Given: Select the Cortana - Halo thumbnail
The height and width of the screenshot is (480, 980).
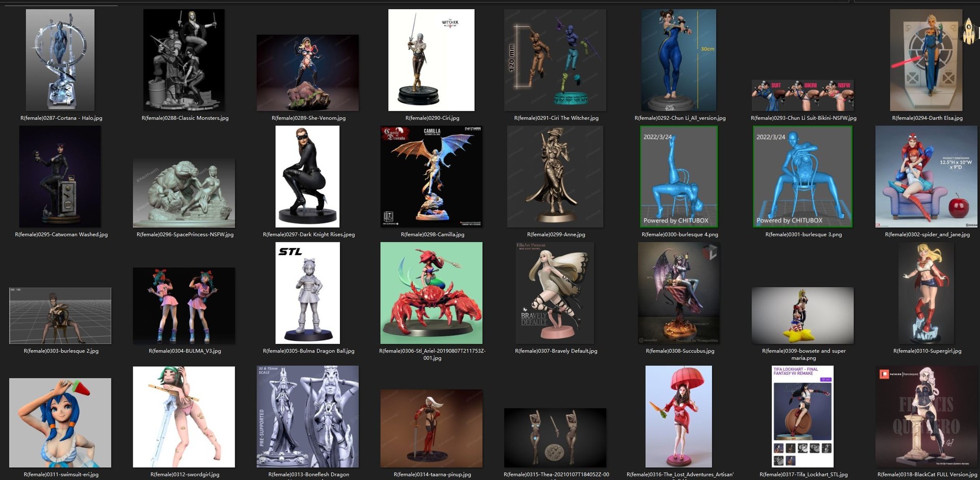Looking at the screenshot, I should (60, 60).
